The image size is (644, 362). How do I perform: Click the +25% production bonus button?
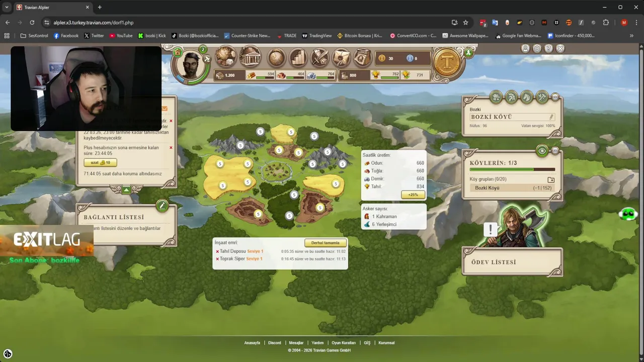(413, 195)
